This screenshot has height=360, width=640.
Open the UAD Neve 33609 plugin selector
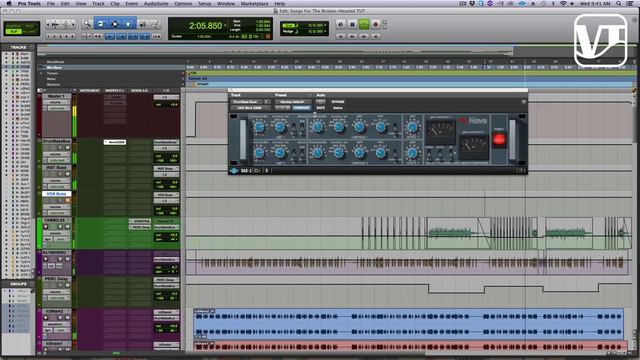click(x=251, y=108)
